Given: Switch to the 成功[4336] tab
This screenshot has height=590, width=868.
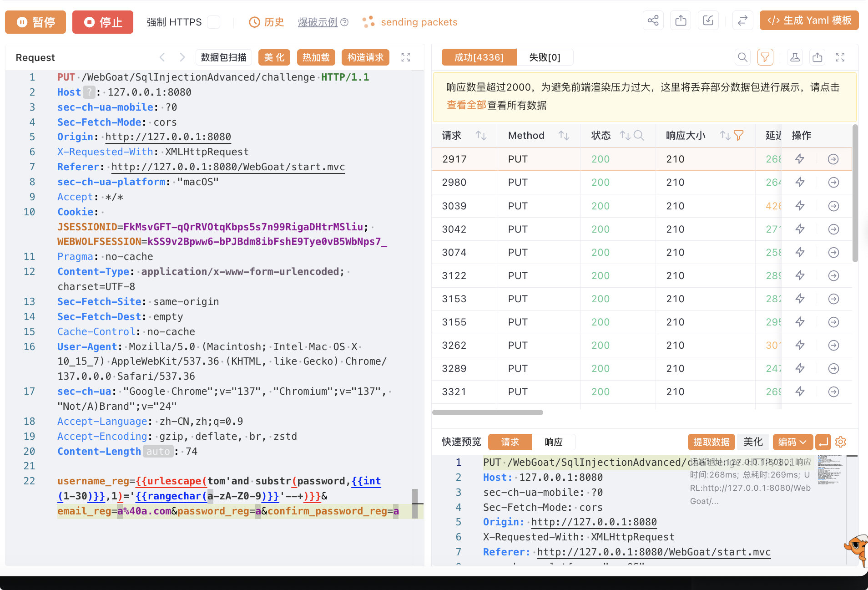Looking at the screenshot, I should [x=479, y=57].
